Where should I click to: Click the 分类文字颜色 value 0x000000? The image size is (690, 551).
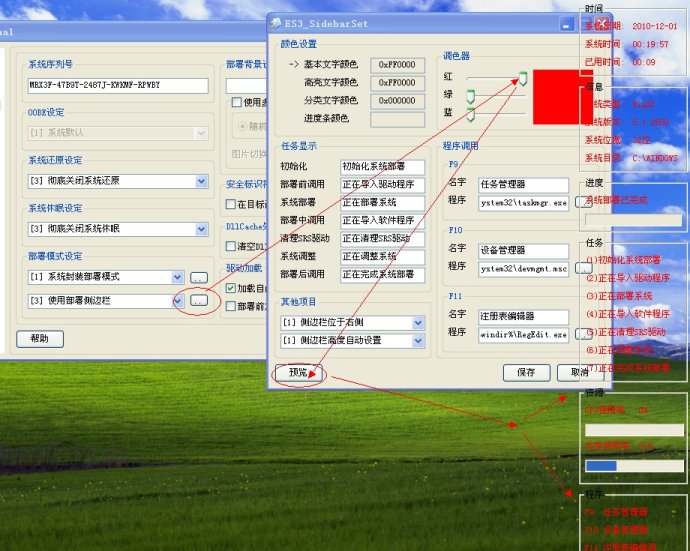pyautogui.click(x=398, y=101)
